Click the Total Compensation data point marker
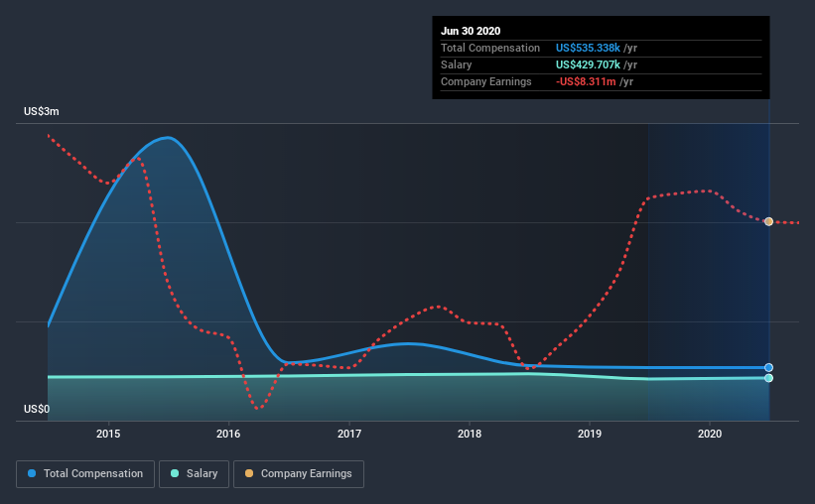 coord(768,367)
